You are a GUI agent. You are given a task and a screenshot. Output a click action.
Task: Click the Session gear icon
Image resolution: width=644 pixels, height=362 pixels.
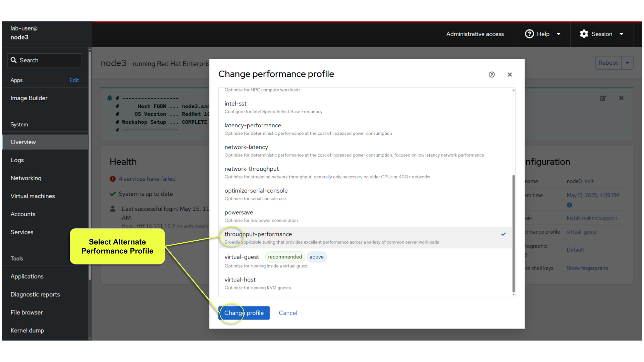[x=584, y=34]
